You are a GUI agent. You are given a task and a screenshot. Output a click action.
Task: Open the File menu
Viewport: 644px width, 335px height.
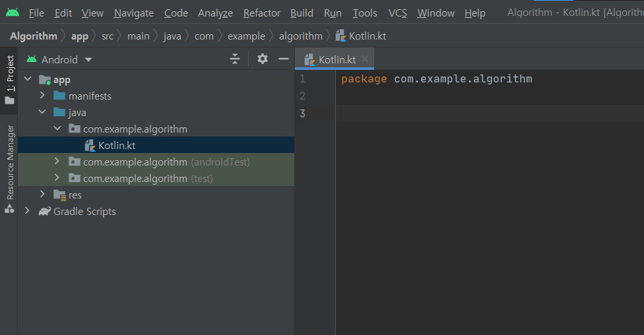pyautogui.click(x=36, y=13)
